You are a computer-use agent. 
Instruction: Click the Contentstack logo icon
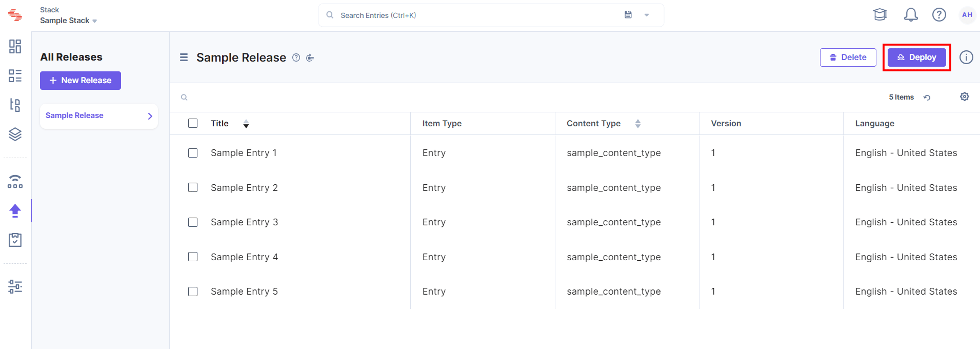point(15,15)
